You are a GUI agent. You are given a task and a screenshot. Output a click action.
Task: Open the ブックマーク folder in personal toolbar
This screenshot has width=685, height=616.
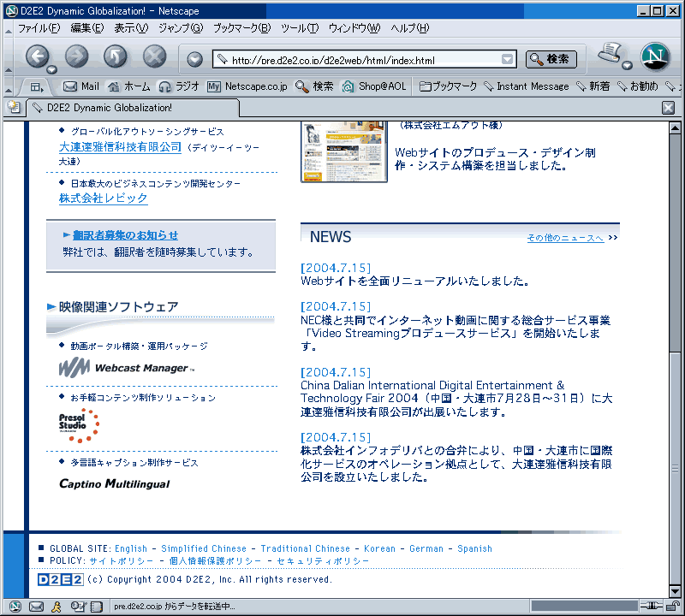[x=448, y=86]
